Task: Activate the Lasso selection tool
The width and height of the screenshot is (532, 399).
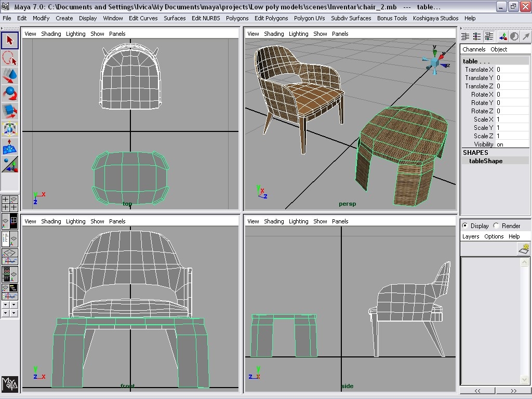Action: (x=9, y=58)
